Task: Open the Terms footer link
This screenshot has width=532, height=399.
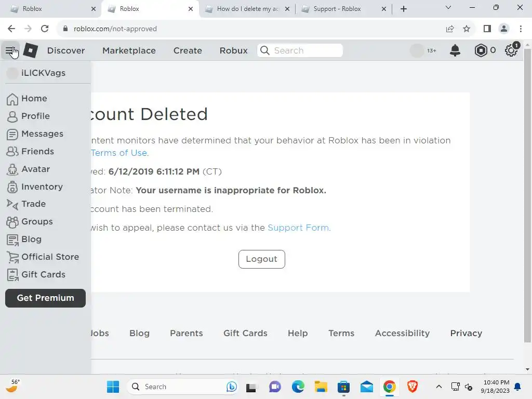Action: [x=341, y=334]
